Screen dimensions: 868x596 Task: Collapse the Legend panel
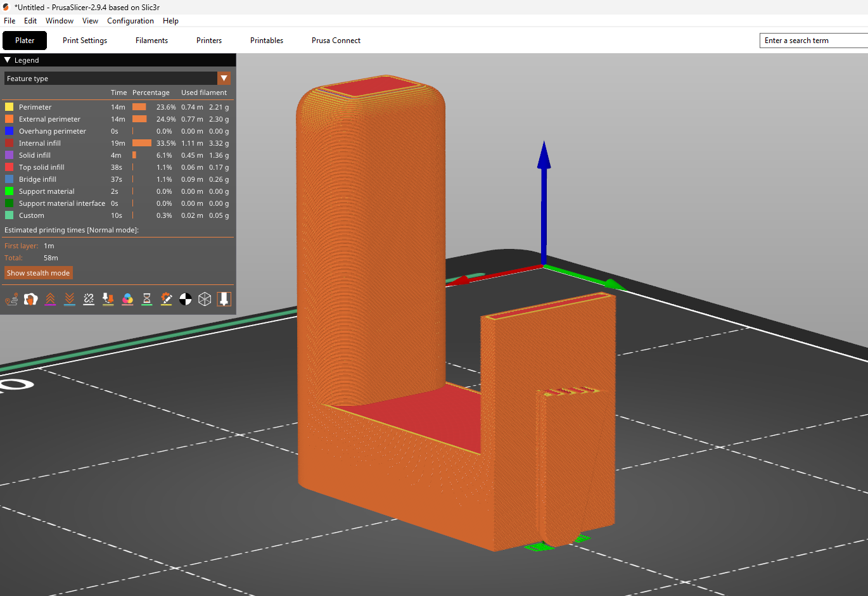tap(8, 60)
